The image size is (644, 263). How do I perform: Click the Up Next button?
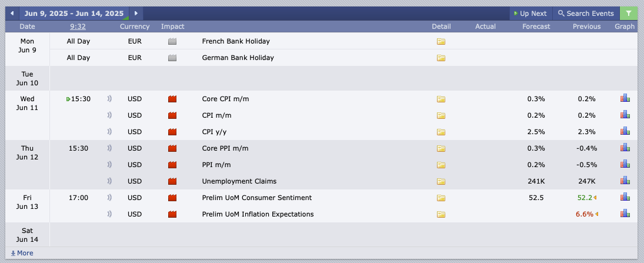click(530, 14)
